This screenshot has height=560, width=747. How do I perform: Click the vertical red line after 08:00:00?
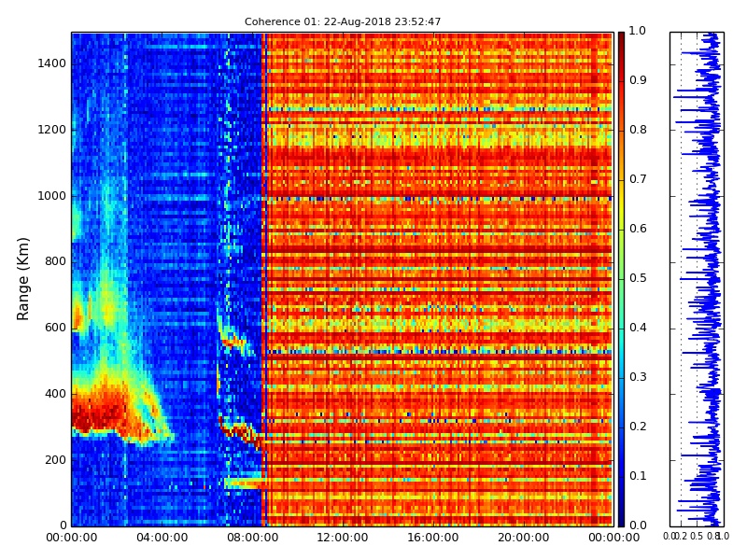(x=264, y=279)
